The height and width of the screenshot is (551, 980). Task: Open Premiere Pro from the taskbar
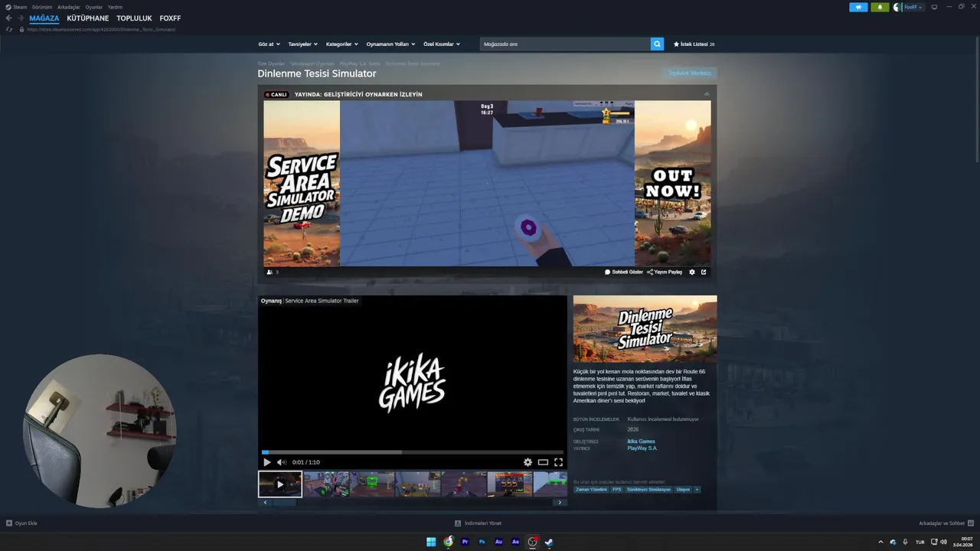click(x=465, y=542)
